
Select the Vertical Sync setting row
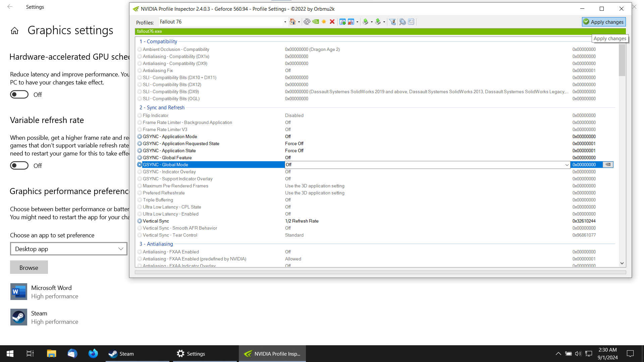point(156,221)
